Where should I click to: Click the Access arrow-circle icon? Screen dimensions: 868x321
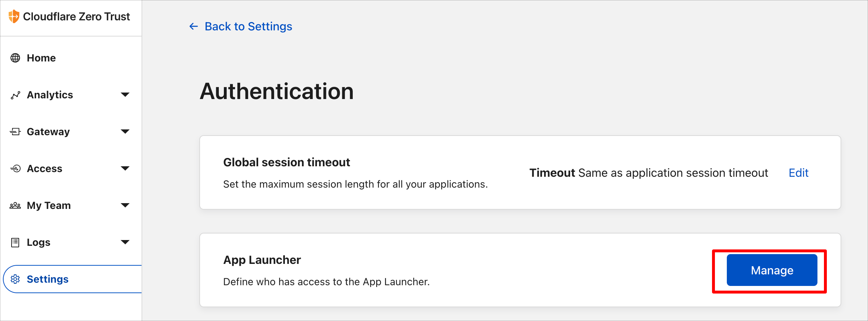tap(15, 168)
